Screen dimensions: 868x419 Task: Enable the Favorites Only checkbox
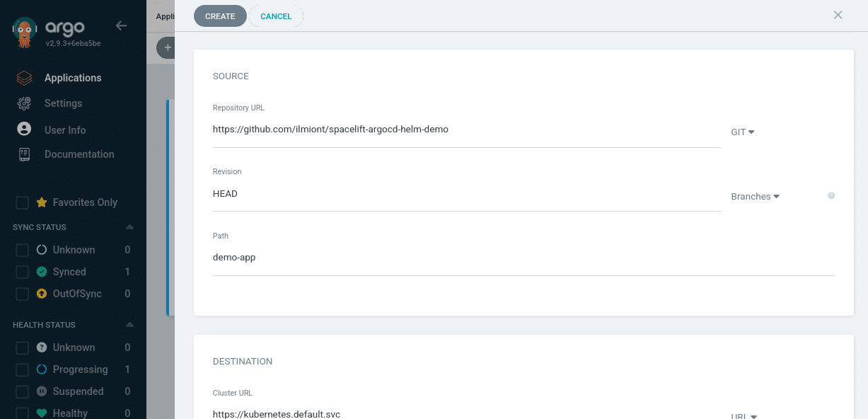(x=23, y=202)
